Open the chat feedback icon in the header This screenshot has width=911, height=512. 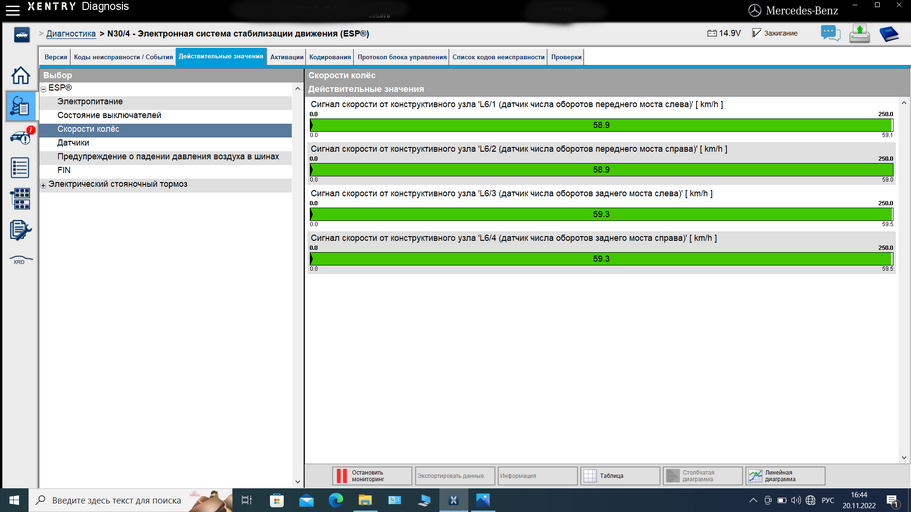(x=830, y=34)
